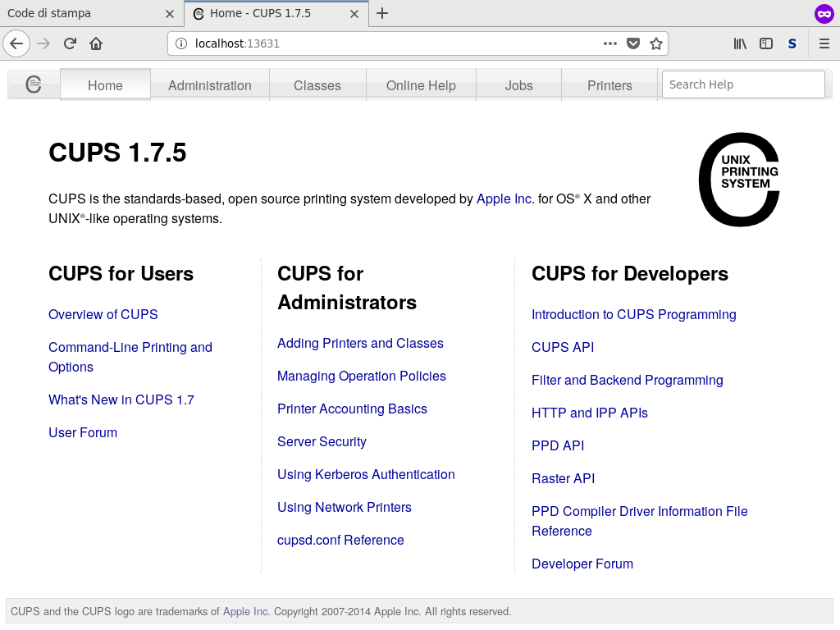Click the blue S extension icon

coord(792,43)
